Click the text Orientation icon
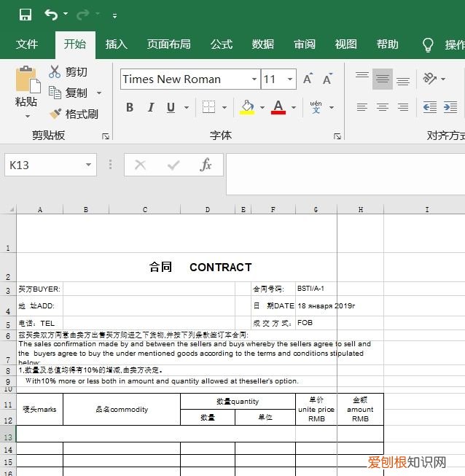The height and width of the screenshot is (476, 465). click(x=430, y=79)
